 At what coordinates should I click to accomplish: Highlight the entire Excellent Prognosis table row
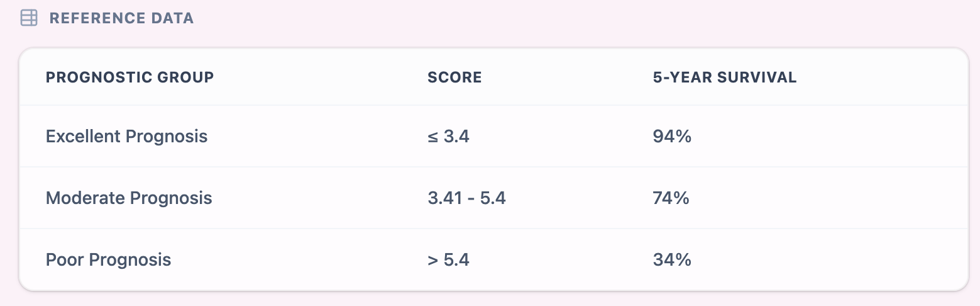coord(817,136)
